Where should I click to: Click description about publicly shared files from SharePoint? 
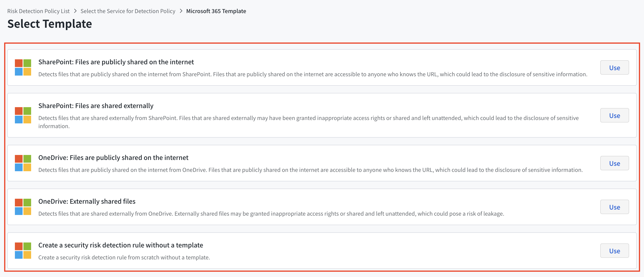[x=313, y=74]
